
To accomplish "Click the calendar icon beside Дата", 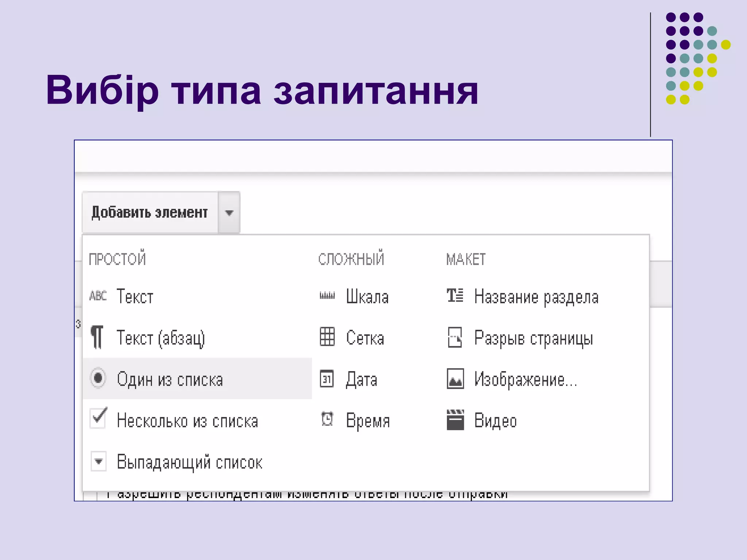I will click(327, 378).
